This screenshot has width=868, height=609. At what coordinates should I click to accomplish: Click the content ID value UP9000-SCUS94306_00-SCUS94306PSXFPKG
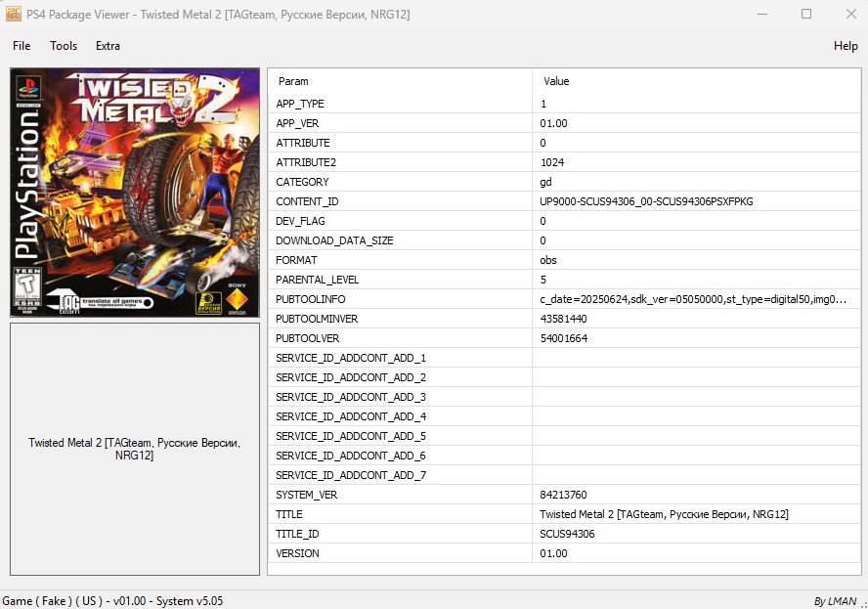click(646, 201)
